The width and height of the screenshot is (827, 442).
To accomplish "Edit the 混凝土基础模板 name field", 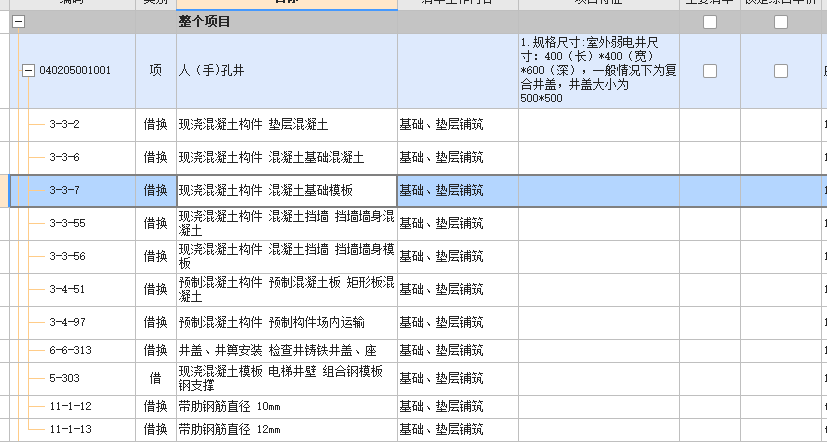I will (x=287, y=190).
